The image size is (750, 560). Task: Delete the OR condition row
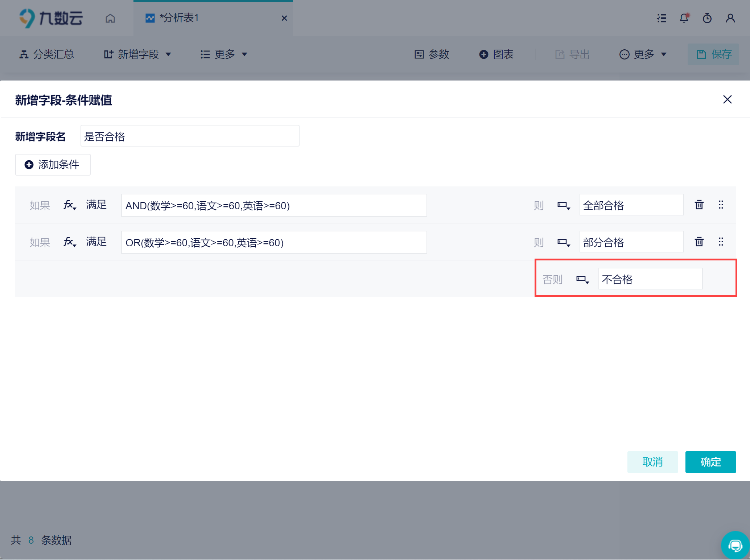point(699,242)
